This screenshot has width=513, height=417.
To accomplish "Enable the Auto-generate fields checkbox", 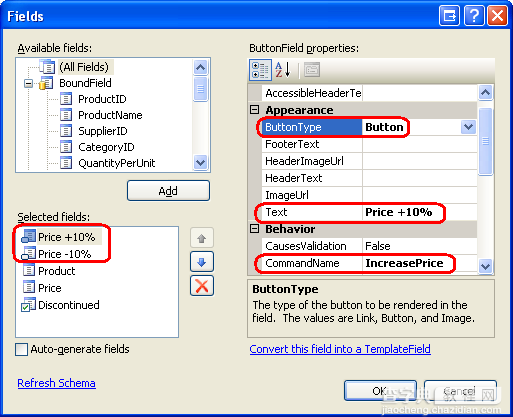I will coord(22,350).
